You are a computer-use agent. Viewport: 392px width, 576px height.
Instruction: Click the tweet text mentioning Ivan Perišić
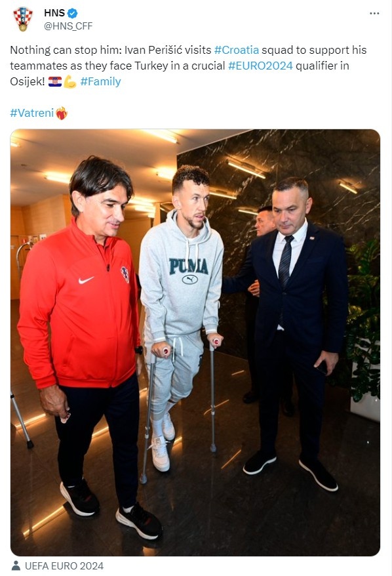point(188,66)
